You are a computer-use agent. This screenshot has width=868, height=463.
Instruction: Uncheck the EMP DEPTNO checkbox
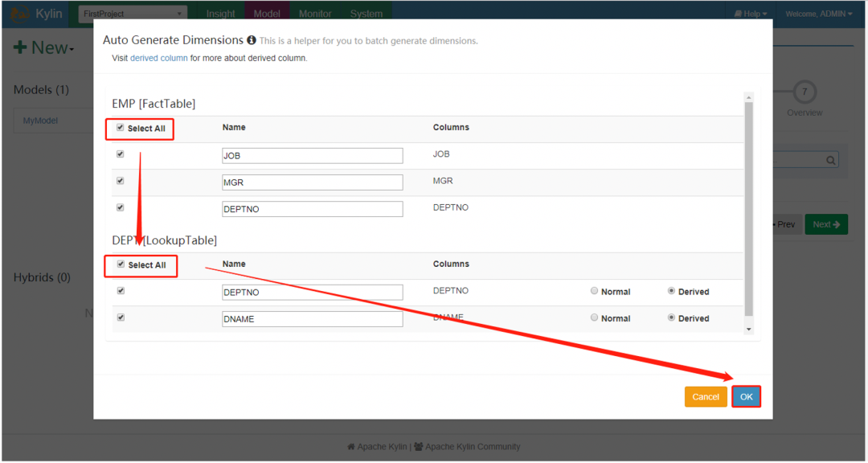pyautogui.click(x=120, y=207)
